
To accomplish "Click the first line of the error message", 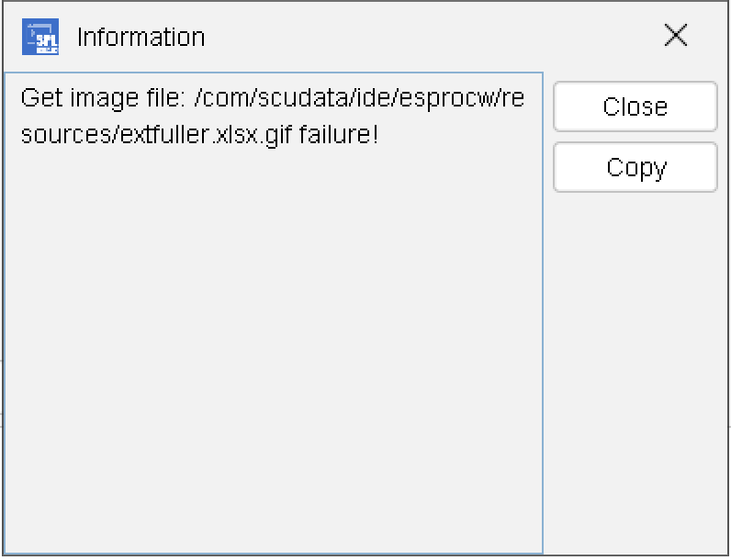I will [x=273, y=98].
